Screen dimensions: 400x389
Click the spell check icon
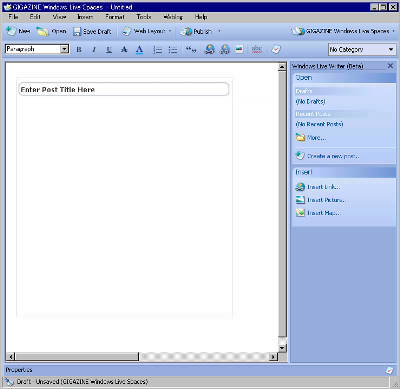[x=256, y=50]
